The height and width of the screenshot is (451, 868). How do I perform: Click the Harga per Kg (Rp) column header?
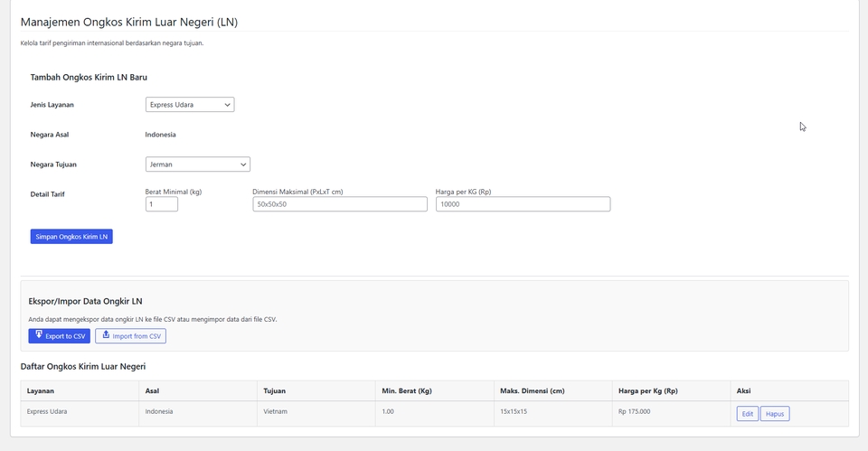pos(647,390)
